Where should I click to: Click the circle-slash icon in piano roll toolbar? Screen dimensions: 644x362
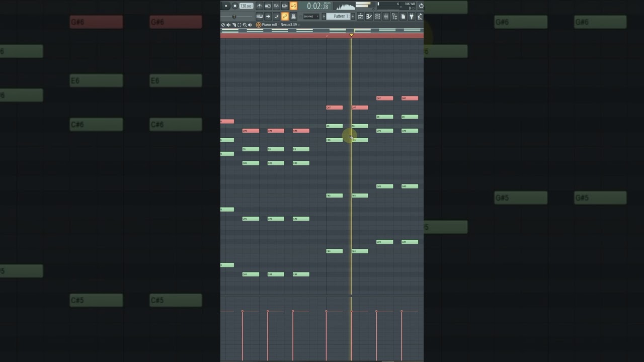pyautogui.click(x=223, y=25)
